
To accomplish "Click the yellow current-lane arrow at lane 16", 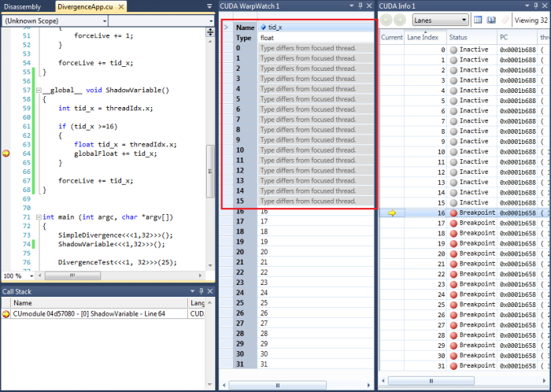I will tap(391, 213).
